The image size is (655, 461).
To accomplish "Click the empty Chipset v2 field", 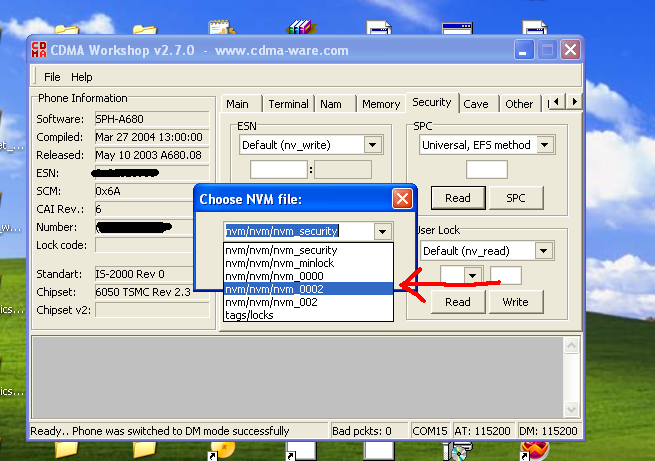I will (x=152, y=310).
